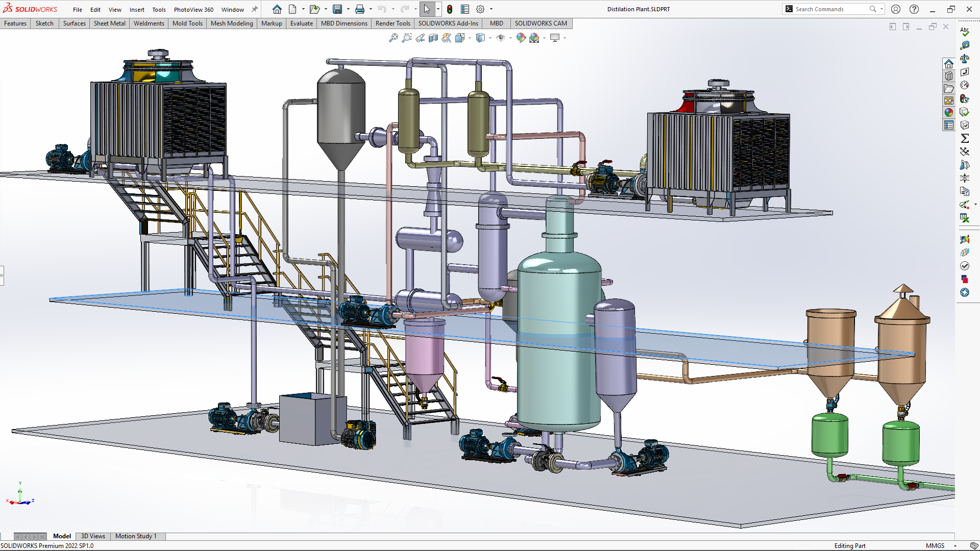Open Compare Documents tool
The width and height of the screenshot is (980, 551).
click(x=965, y=191)
